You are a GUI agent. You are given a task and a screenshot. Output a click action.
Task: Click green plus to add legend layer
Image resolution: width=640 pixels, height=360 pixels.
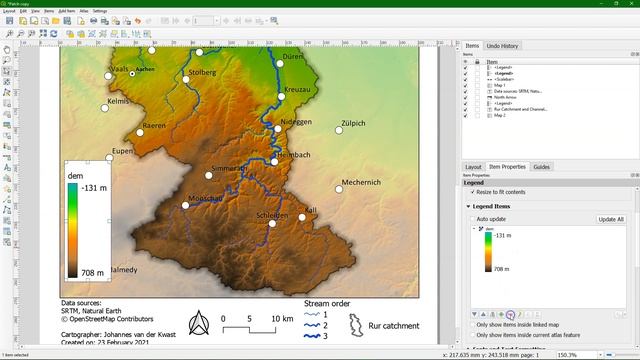point(501,315)
